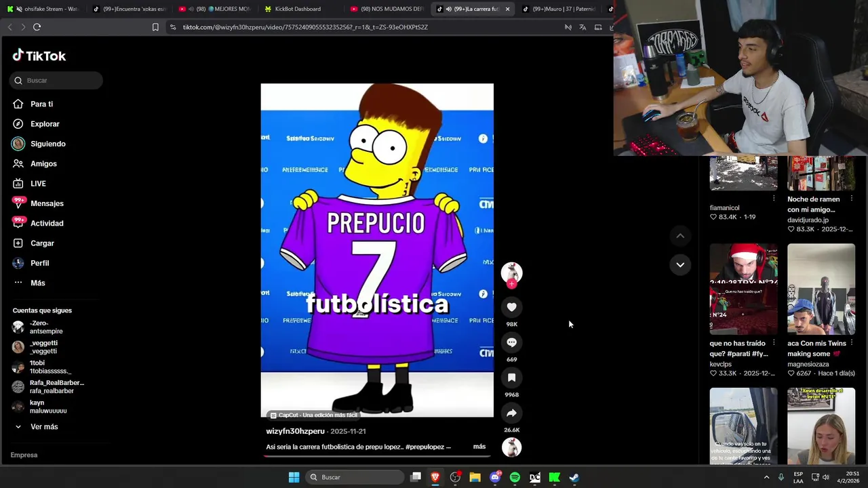Expand Ver más followed accounts
868x488 pixels.
pos(43,427)
